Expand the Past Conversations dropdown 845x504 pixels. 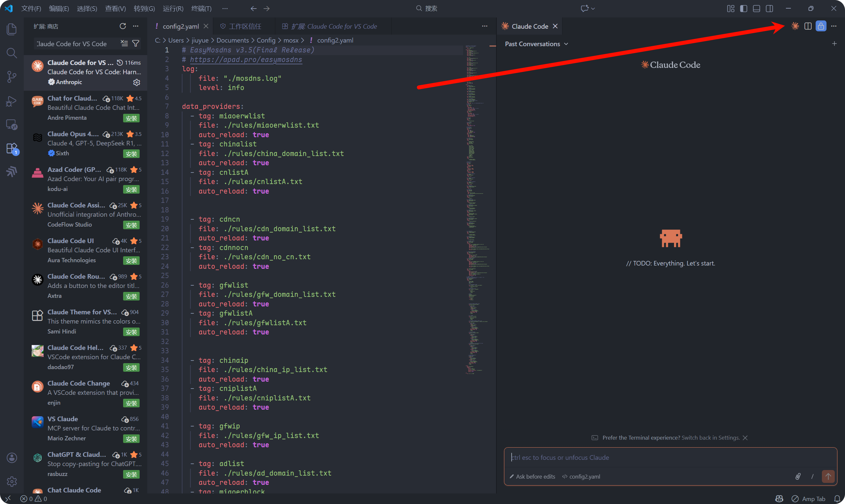coord(536,44)
